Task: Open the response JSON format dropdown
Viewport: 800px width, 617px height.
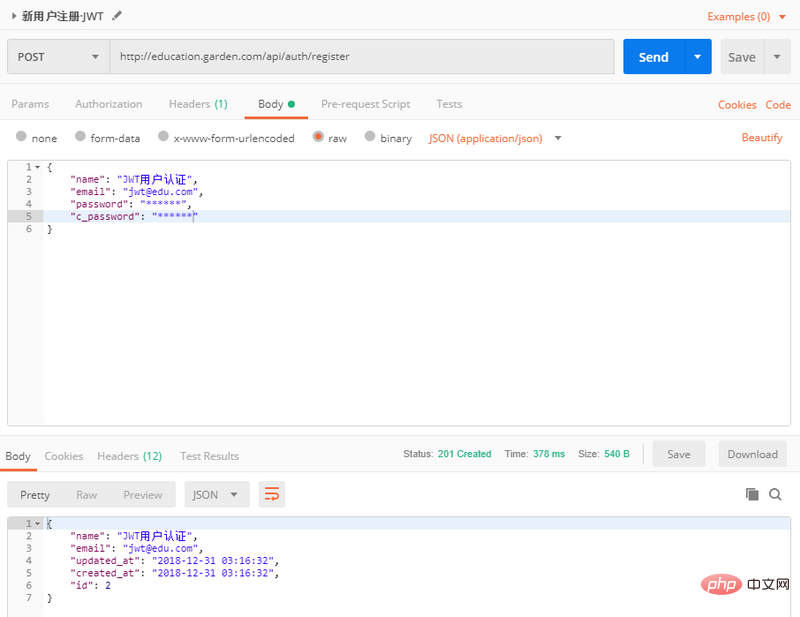Action: pos(217,495)
